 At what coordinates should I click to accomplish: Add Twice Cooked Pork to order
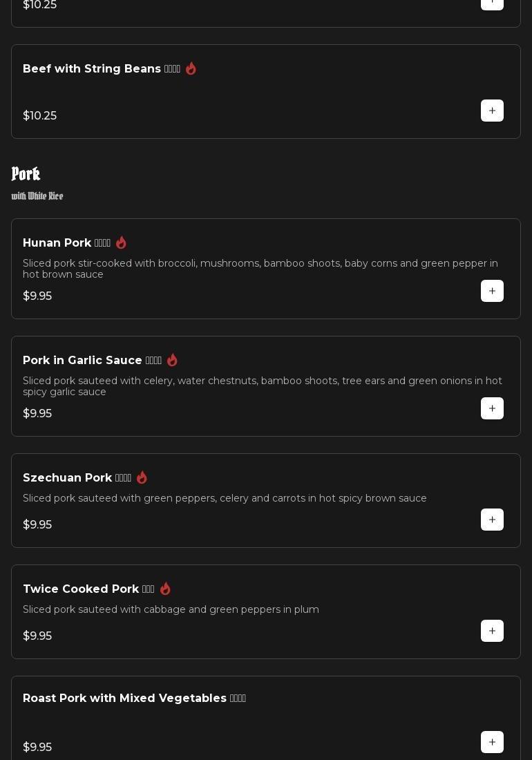click(492, 631)
